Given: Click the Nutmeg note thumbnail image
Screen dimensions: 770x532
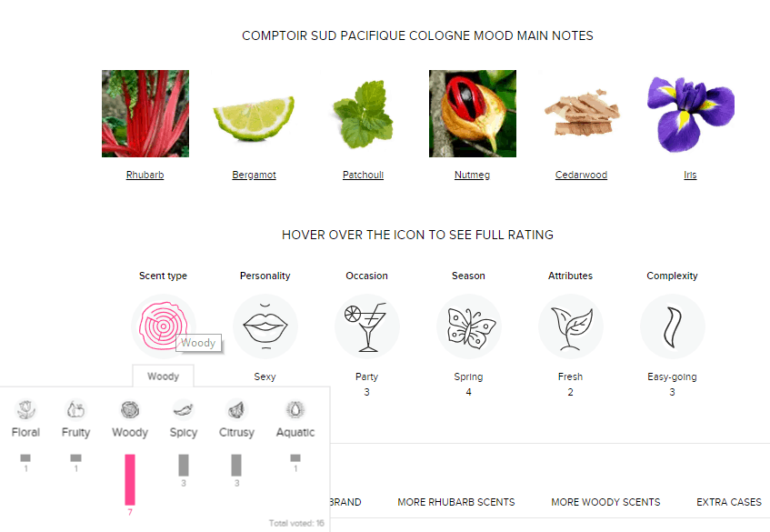Looking at the screenshot, I should click(473, 114).
